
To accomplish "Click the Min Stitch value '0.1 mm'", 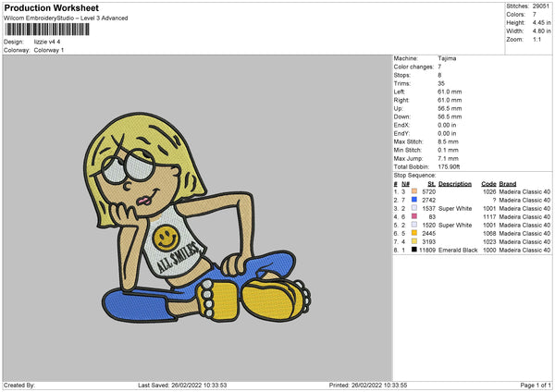I will pos(448,150).
